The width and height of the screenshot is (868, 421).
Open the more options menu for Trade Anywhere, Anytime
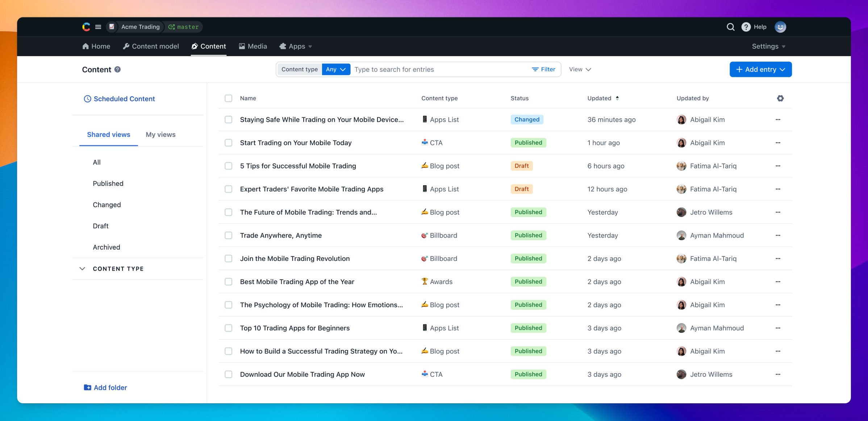point(778,235)
